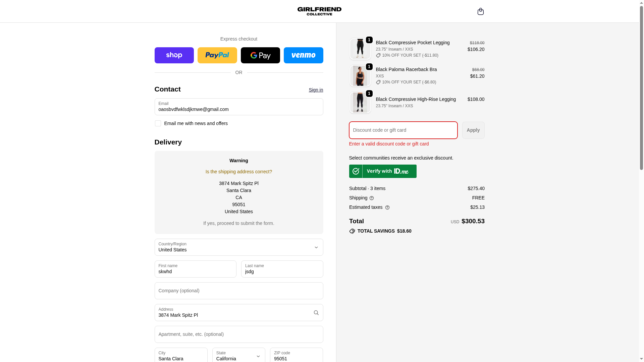Open the State dropdown
644x362 pixels.
238,355
